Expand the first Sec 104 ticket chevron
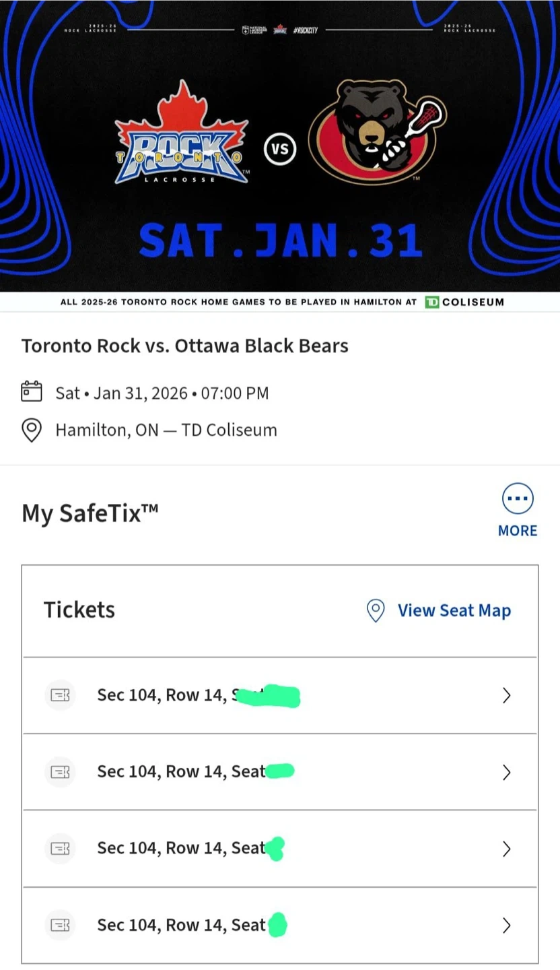Screen dimensions: 560x970 (x=507, y=695)
